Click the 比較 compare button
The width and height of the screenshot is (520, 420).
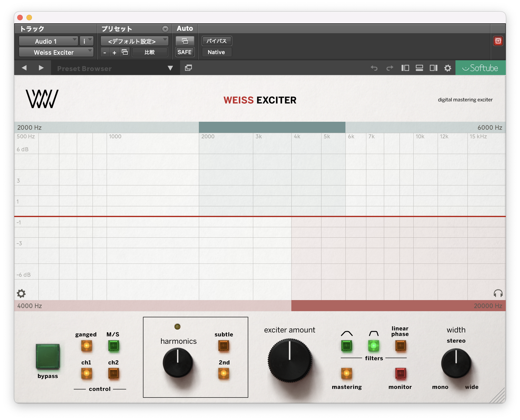click(x=150, y=52)
